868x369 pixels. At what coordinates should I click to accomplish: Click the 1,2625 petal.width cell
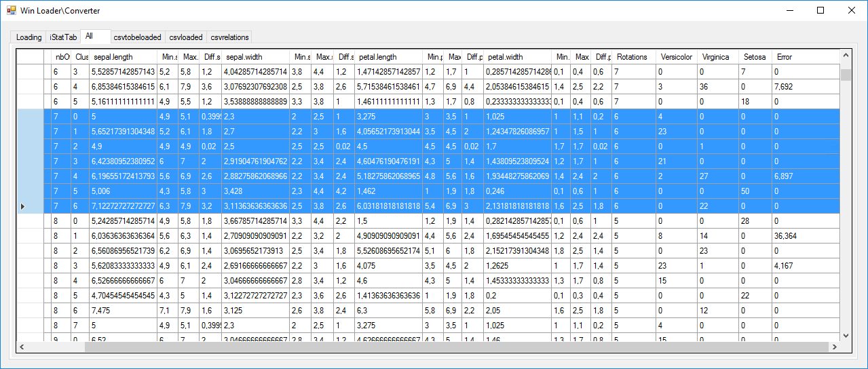coord(518,266)
